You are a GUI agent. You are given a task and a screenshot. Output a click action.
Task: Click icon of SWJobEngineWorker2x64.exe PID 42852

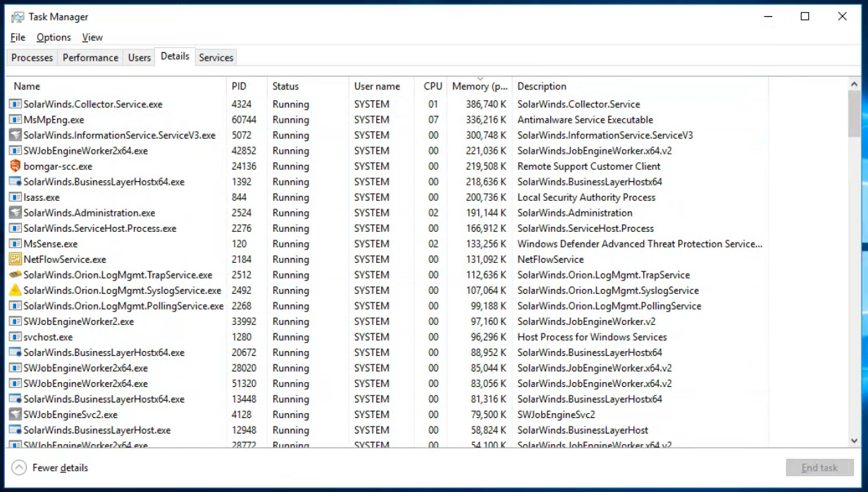tap(15, 151)
